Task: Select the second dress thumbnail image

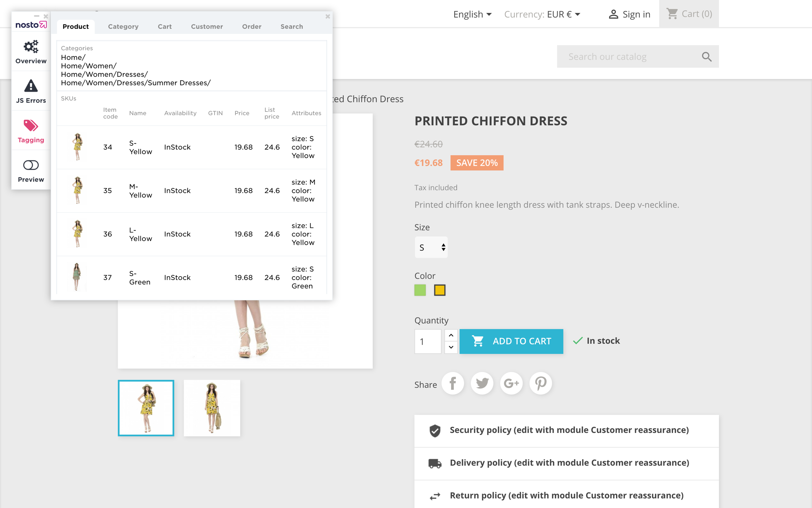Action: click(x=212, y=408)
